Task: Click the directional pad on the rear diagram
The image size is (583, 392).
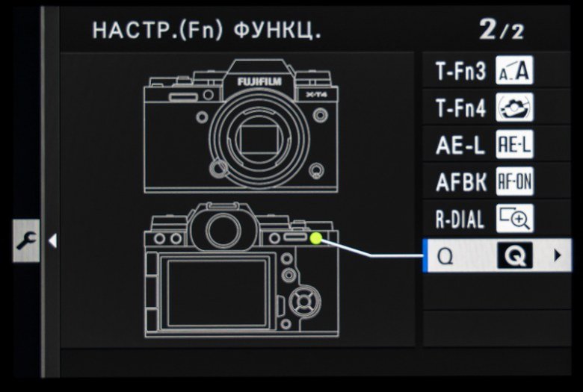Action: [x=305, y=301]
